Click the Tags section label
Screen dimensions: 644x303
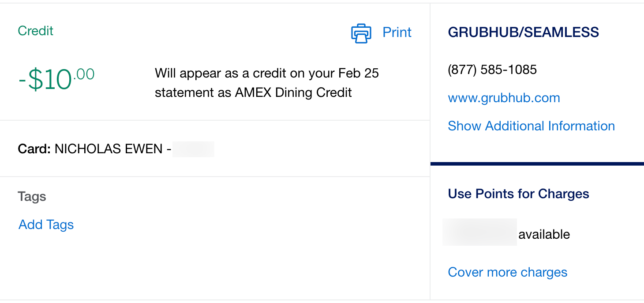tap(31, 196)
